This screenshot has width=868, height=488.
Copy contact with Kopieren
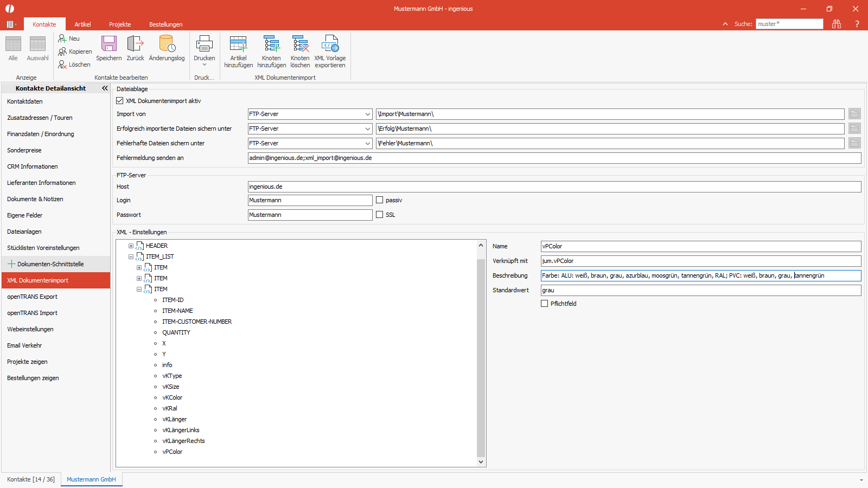click(x=75, y=52)
